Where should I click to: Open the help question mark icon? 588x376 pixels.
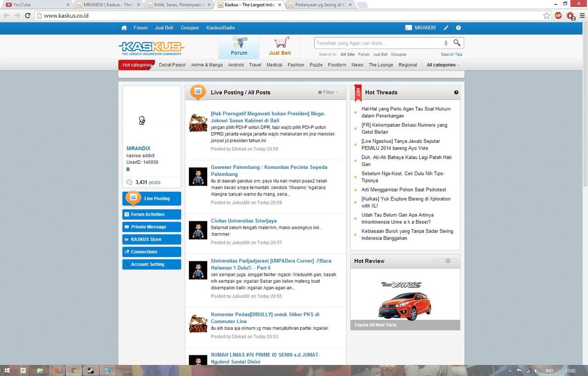pos(458,28)
